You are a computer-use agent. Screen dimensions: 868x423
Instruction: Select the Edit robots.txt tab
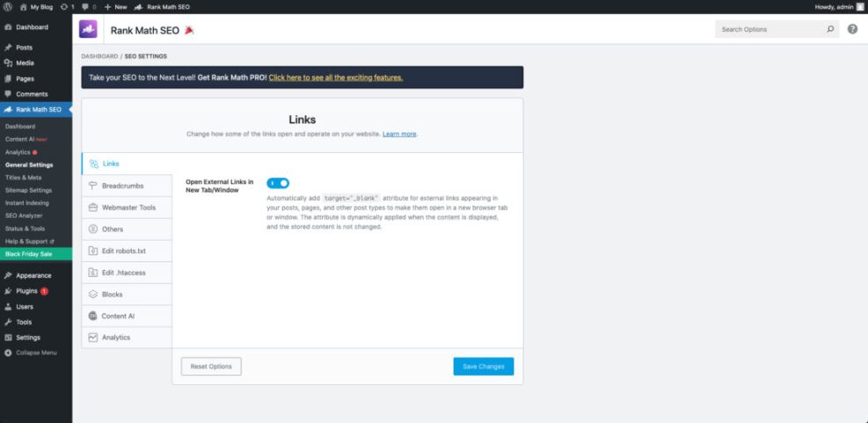(x=127, y=251)
